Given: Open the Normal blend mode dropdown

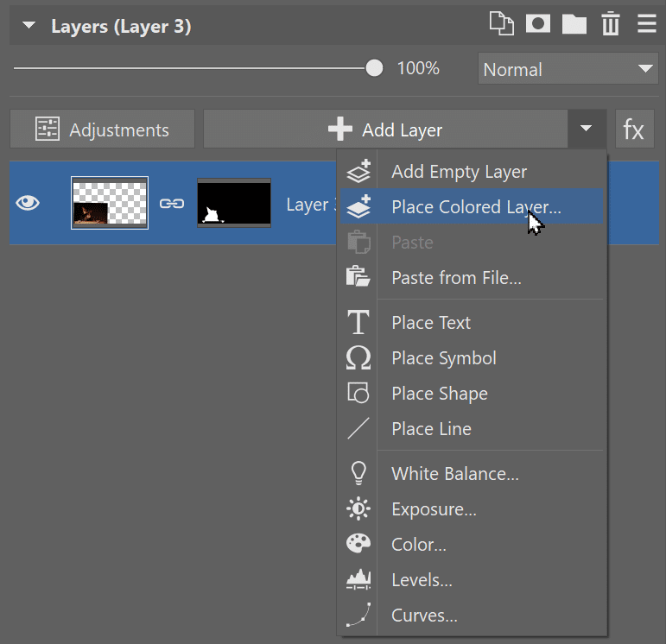Looking at the screenshot, I should click(x=568, y=69).
